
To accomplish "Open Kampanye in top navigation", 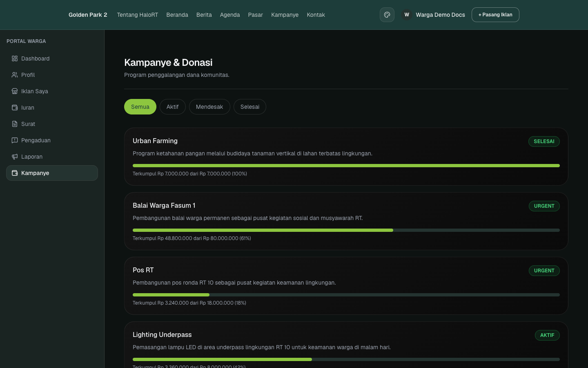I will tap(285, 15).
